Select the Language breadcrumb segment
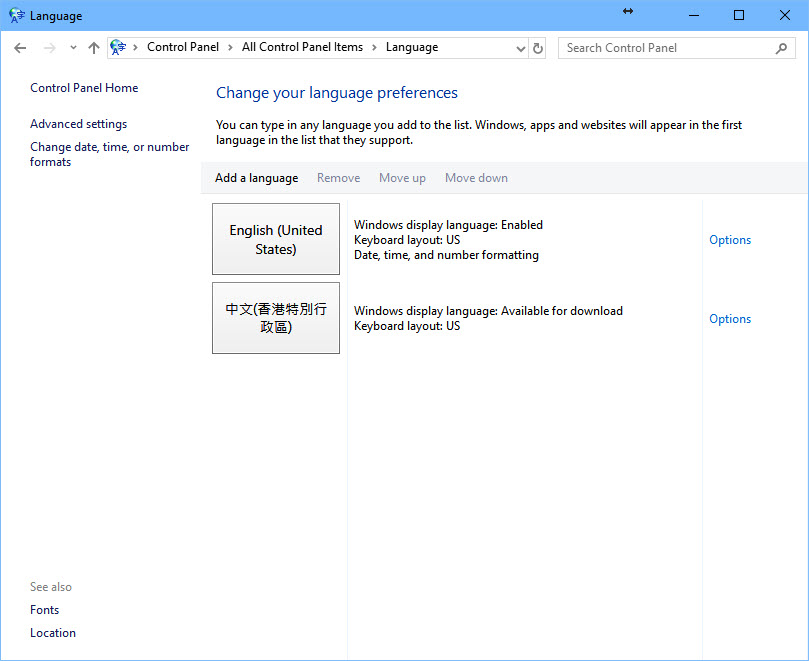The width and height of the screenshot is (809, 661). click(x=412, y=47)
